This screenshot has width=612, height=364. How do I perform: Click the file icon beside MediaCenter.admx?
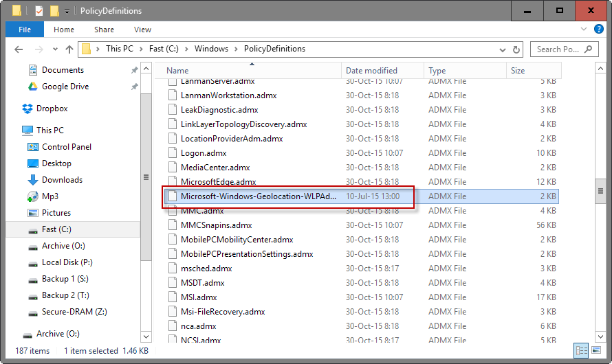(173, 167)
